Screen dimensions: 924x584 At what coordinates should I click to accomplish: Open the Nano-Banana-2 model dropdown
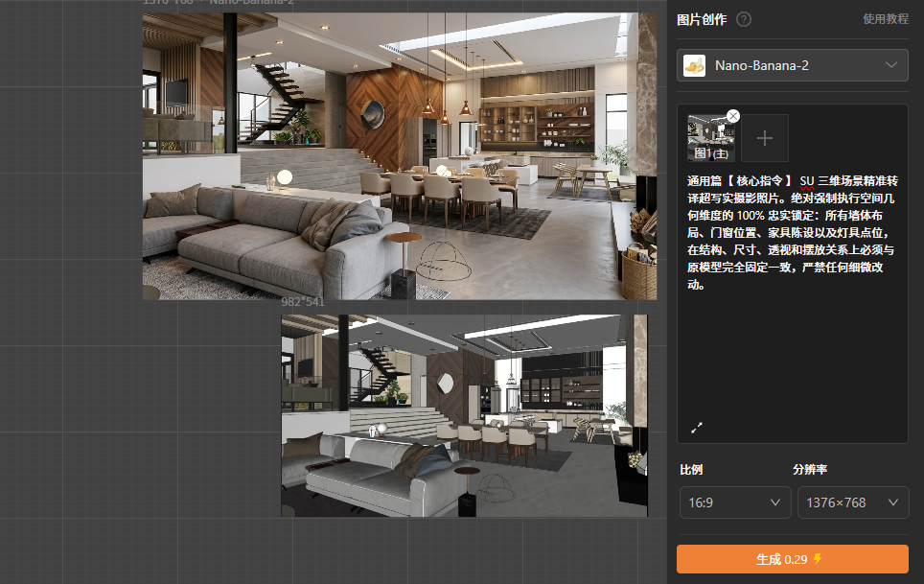point(792,65)
